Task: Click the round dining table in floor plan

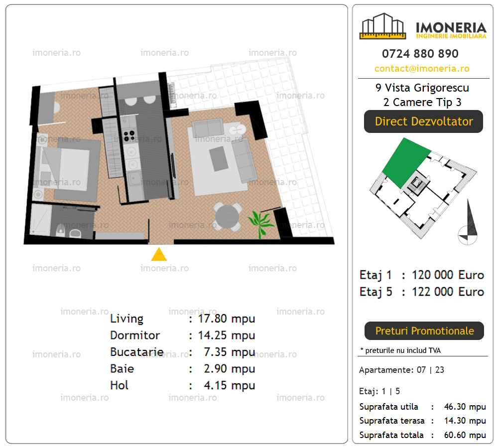Action: tap(227, 217)
